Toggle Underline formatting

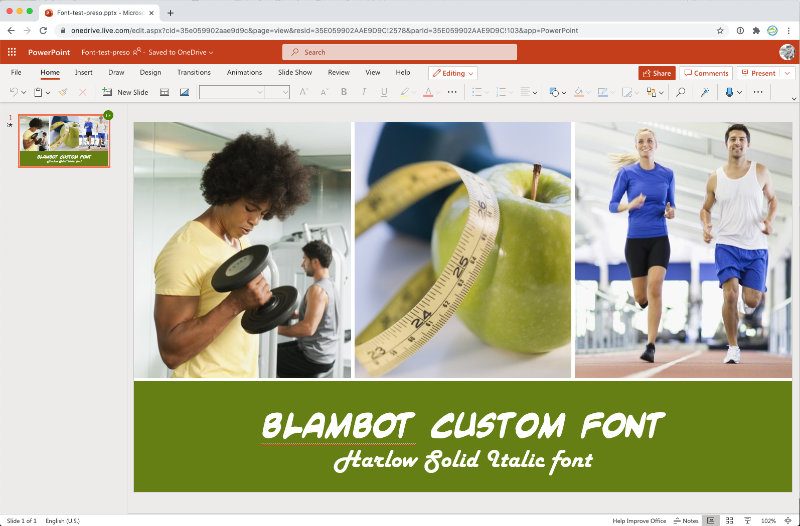pyautogui.click(x=384, y=92)
